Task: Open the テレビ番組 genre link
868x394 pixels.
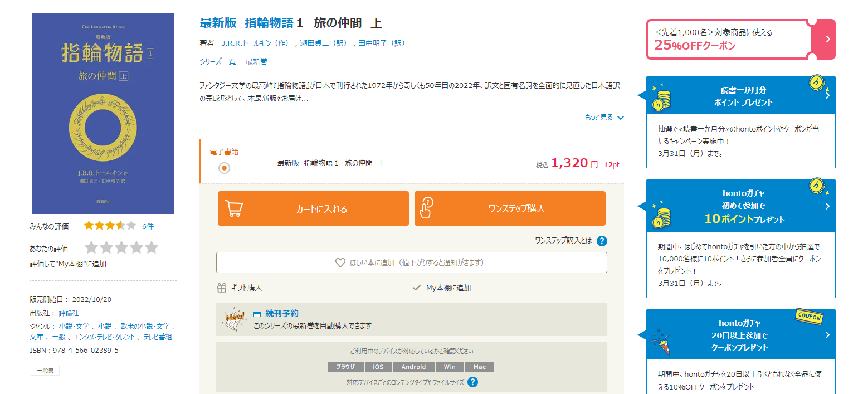Action: click(158, 337)
